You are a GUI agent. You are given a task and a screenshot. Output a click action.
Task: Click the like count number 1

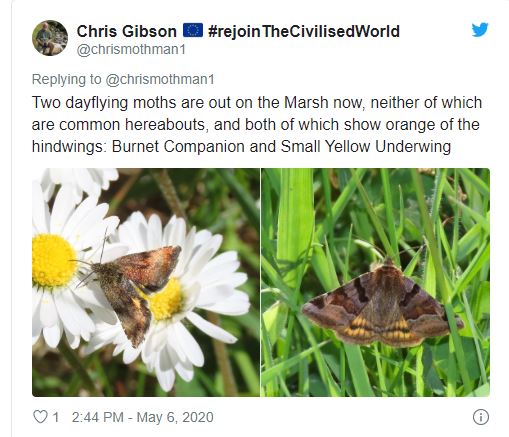point(56,417)
